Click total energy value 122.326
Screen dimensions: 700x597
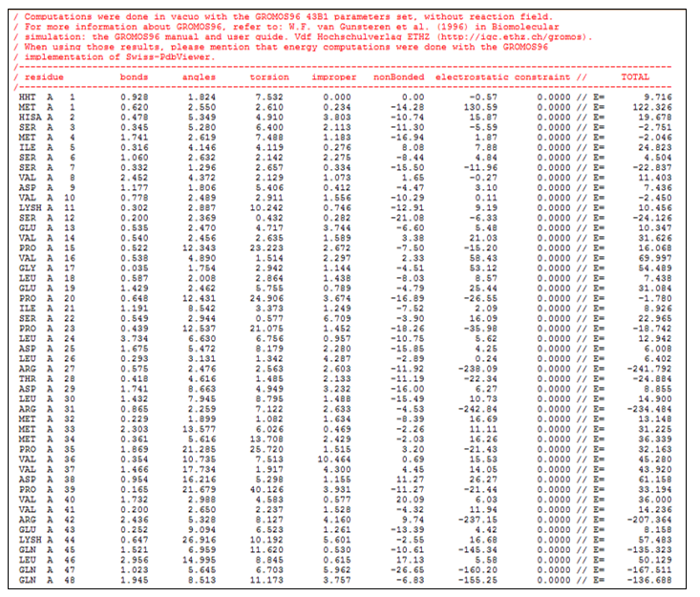654,107
